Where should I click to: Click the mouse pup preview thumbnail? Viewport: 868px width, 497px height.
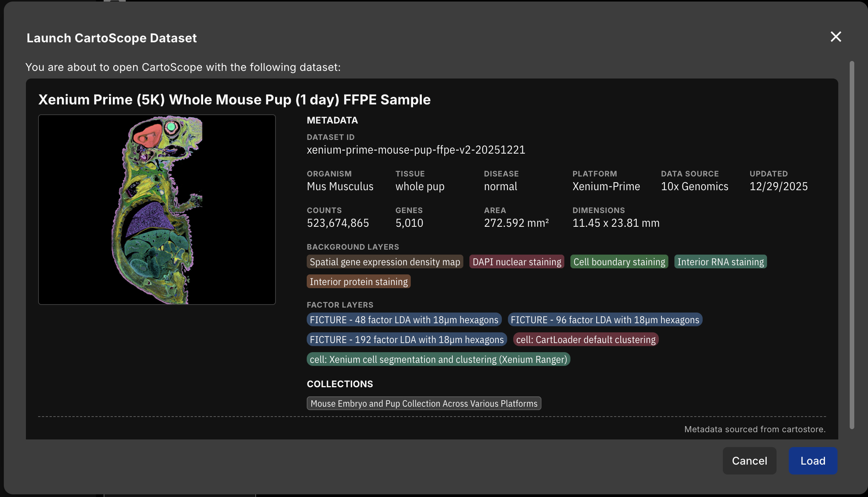(x=157, y=210)
